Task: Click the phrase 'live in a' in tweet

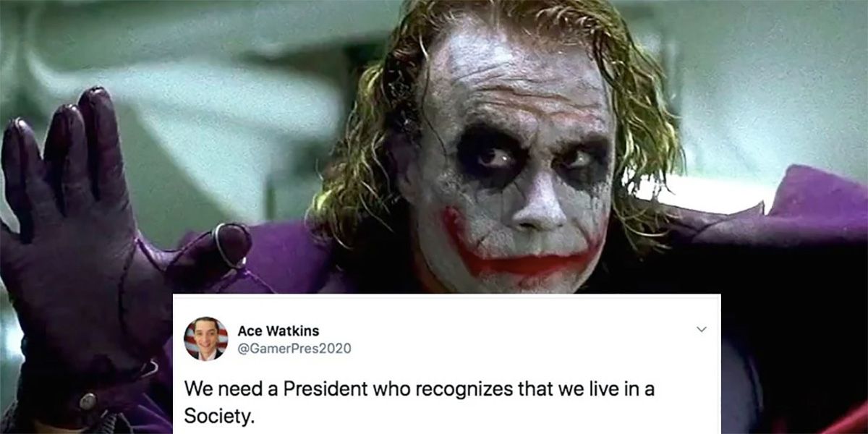Action: [x=619, y=388]
